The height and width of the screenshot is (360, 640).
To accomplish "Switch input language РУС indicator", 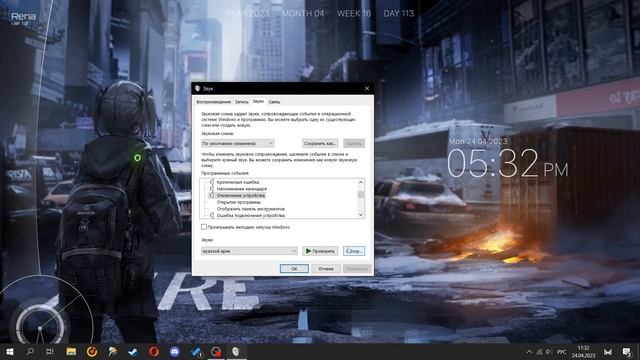I will [562, 352].
